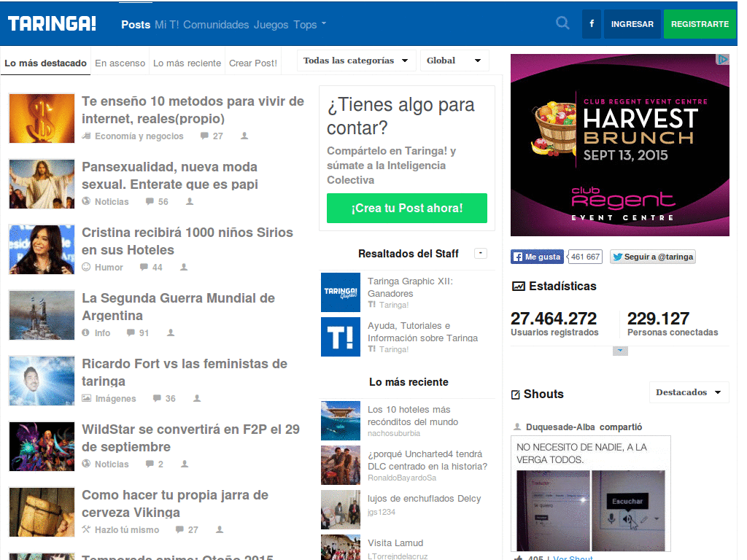Screen dimensions: 747x560
Task: Click comments icon with 2 on WildStar post
Action: click(x=150, y=464)
